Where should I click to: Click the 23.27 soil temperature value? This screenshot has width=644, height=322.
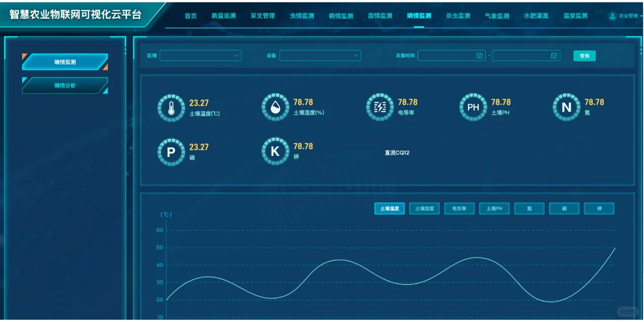pyautogui.click(x=199, y=103)
